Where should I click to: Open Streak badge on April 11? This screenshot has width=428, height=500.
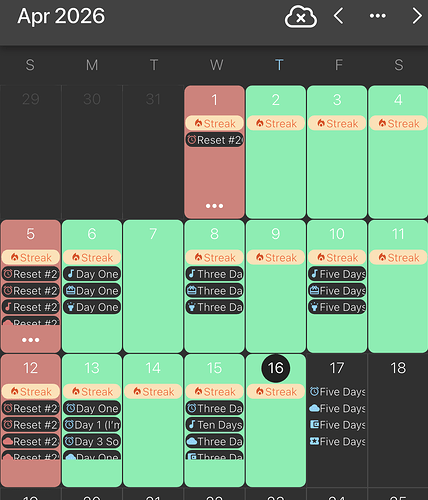398,257
